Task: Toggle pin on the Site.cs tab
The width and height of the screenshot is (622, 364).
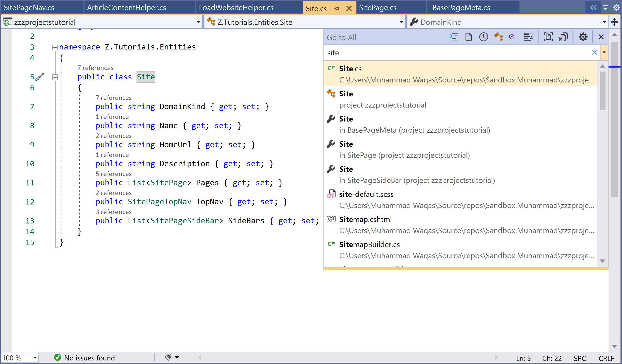Action: pyautogui.click(x=337, y=8)
